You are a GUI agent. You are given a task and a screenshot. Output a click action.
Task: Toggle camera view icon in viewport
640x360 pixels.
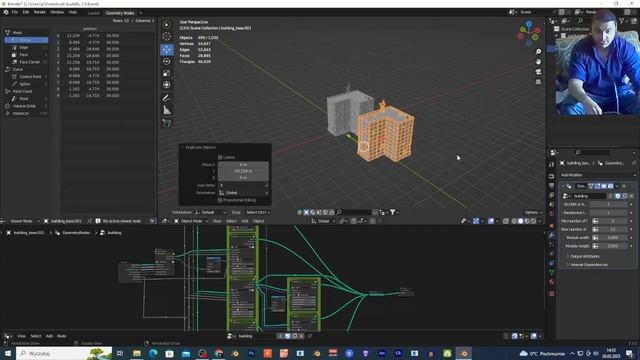pyautogui.click(x=538, y=72)
